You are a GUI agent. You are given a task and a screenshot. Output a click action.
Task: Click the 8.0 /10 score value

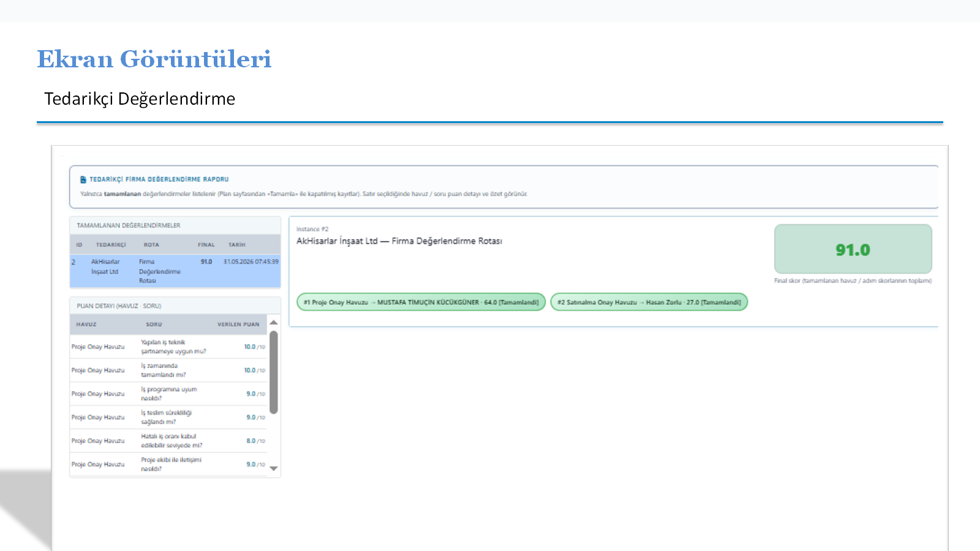(255, 441)
